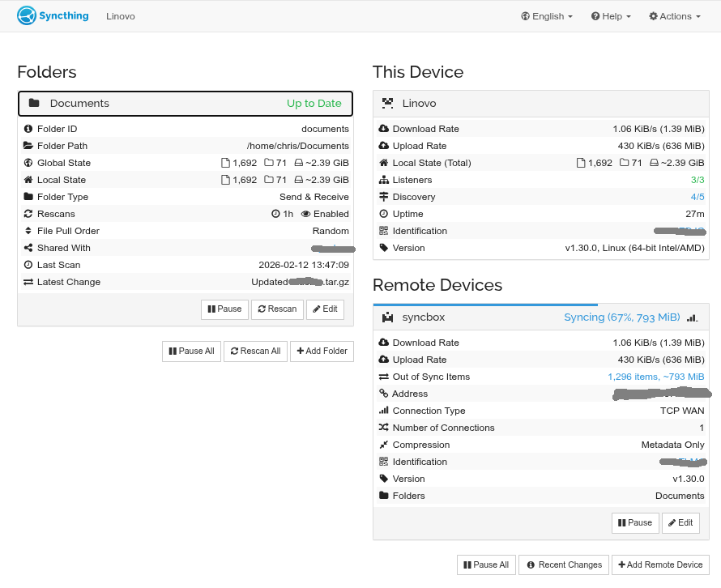Pause all folders
721x588 pixels.
(191, 351)
